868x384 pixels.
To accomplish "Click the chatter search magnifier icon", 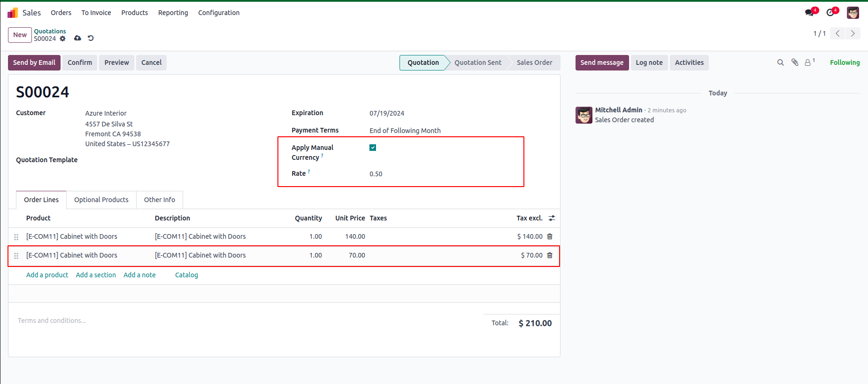I will pos(780,63).
